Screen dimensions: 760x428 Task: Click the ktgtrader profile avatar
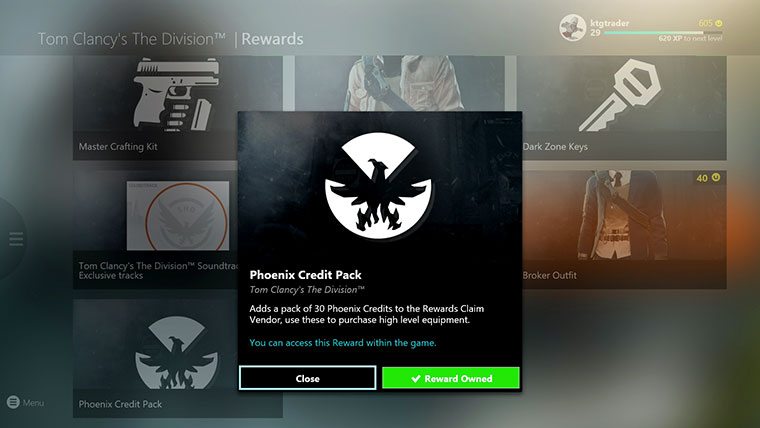pos(572,28)
